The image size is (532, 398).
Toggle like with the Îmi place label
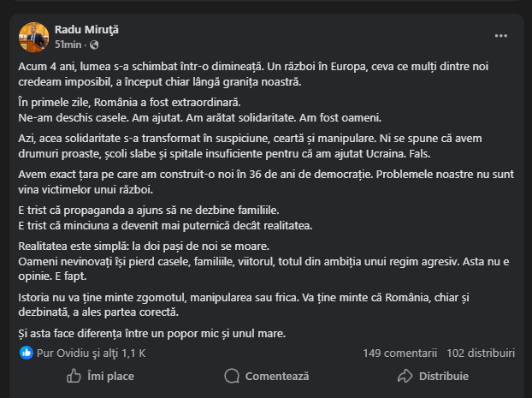[110, 376]
